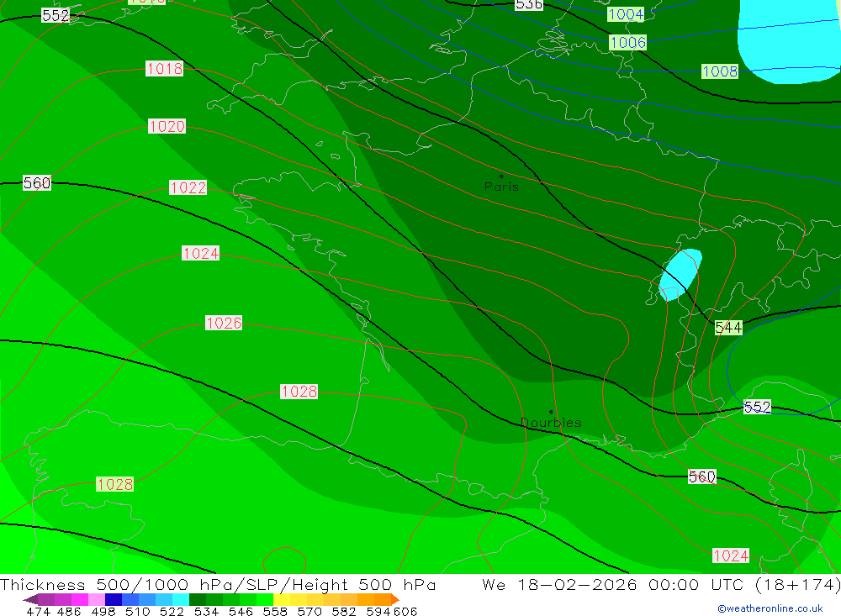Click the 544 height contour label
Screen dimensions: 841x616
point(728,328)
